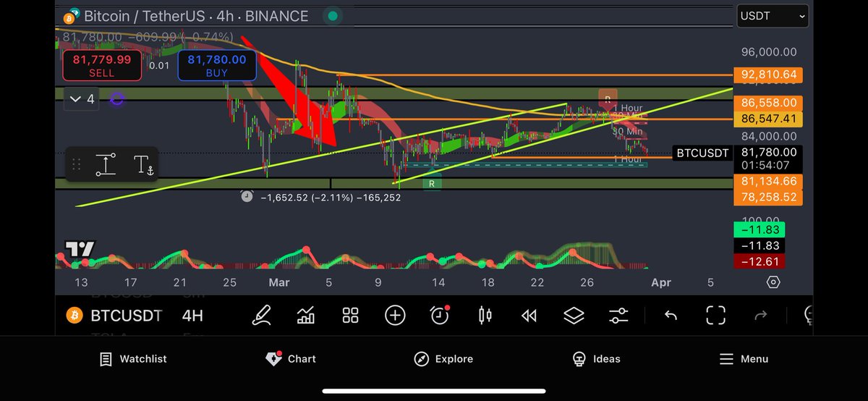Click the measurement −1,652.52 (−2.11%) label

coord(331,197)
